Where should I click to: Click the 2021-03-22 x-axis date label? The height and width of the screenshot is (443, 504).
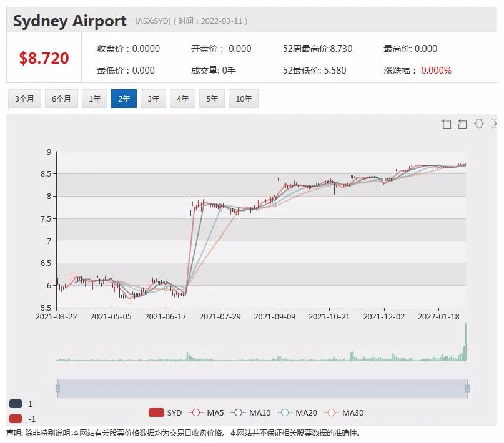(56, 316)
